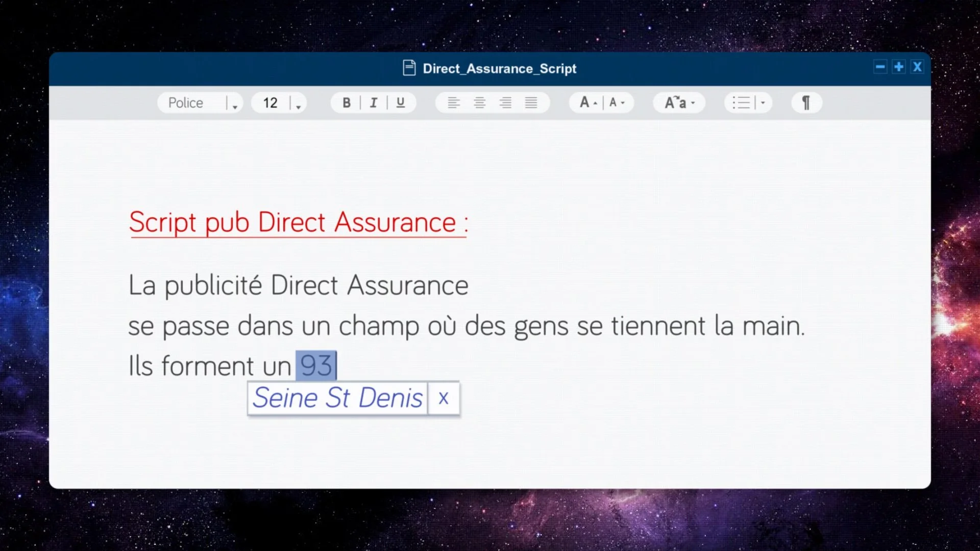Maximize the Direct_Assurance_Script window
This screenshot has width=980, height=551.
click(x=899, y=67)
